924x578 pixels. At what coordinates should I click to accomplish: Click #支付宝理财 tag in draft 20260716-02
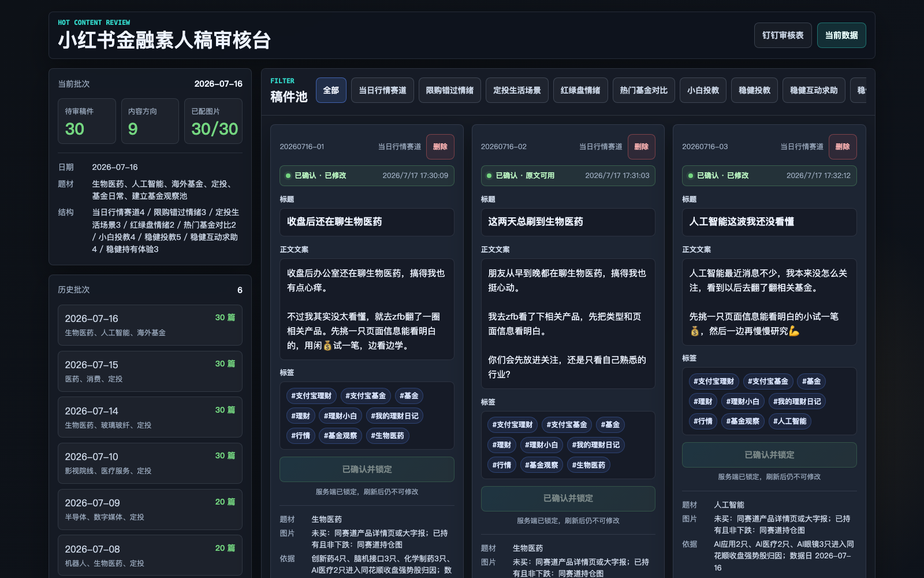[x=512, y=425]
